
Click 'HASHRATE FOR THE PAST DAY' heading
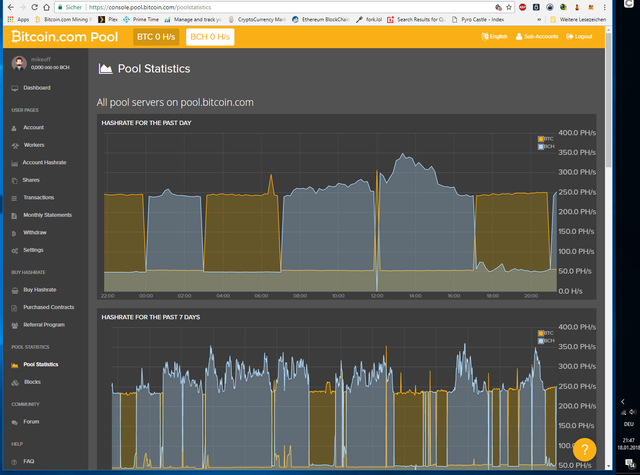pyautogui.click(x=146, y=123)
